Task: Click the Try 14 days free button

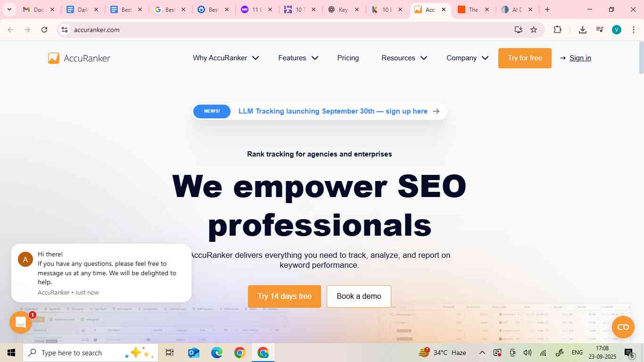Action: (x=284, y=296)
